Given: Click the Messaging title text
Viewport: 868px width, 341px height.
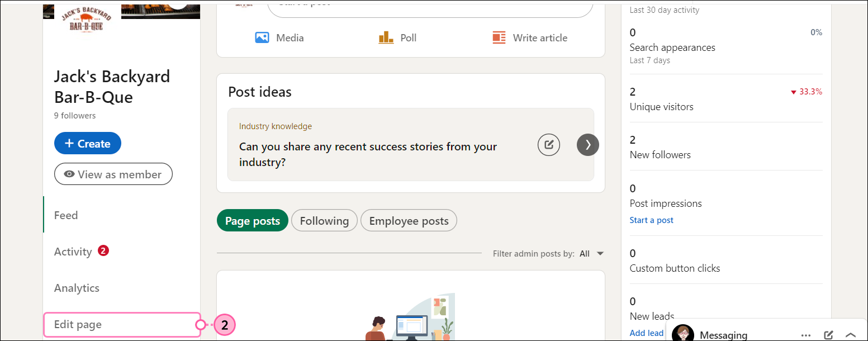Looking at the screenshot, I should pos(724,335).
